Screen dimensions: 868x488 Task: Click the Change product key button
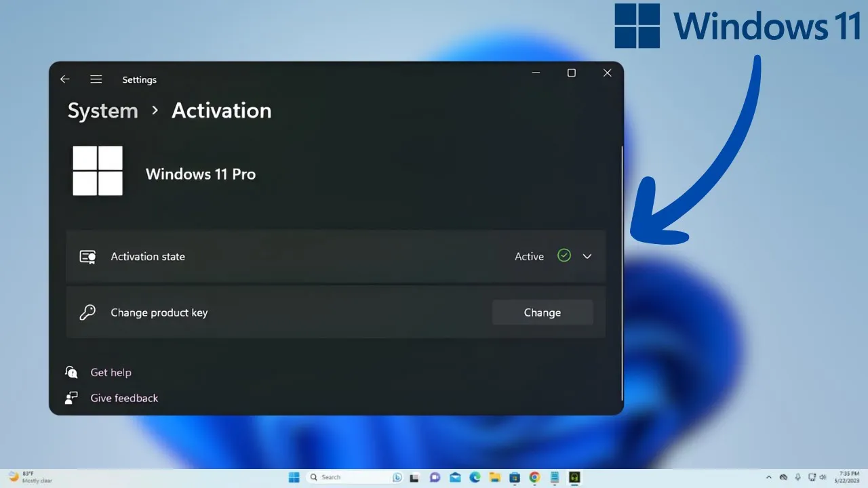pos(542,312)
